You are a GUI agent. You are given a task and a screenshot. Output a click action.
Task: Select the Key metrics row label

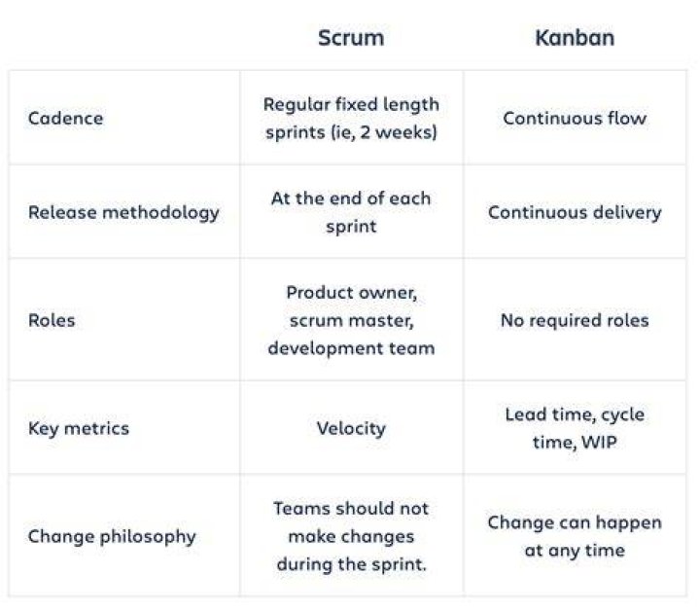(x=79, y=428)
